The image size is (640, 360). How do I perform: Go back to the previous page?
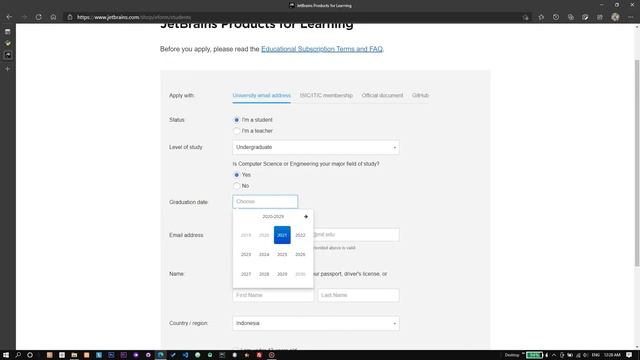click(9, 17)
